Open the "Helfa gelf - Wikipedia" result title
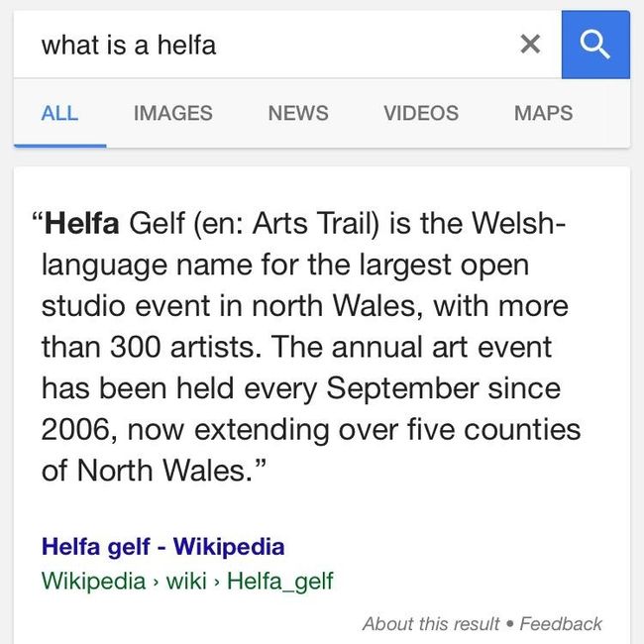This screenshot has height=644, width=644. (x=162, y=547)
